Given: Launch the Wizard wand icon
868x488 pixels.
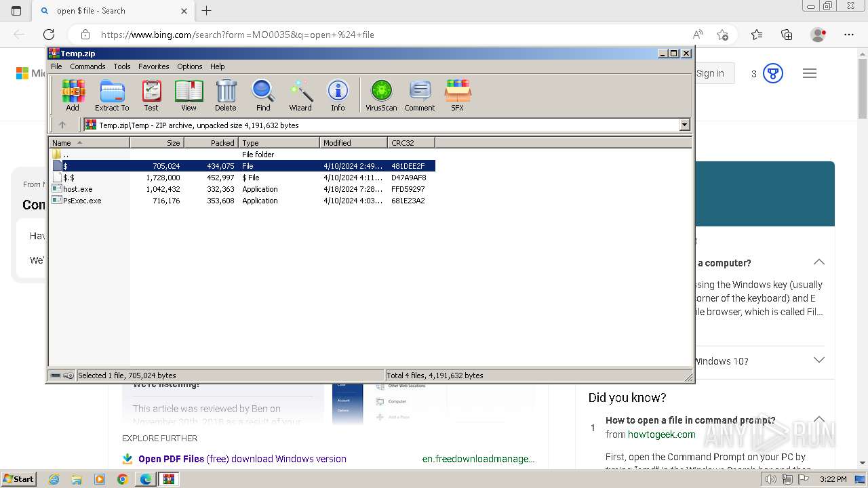Looking at the screenshot, I should [300, 95].
